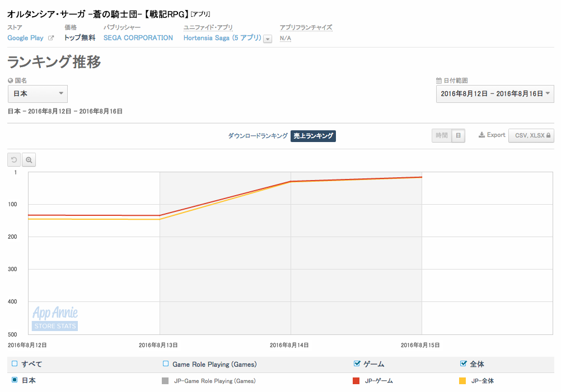This screenshot has height=392, width=561.
Task: Click the calendar icon next to 日付範囲
Action: click(439, 81)
